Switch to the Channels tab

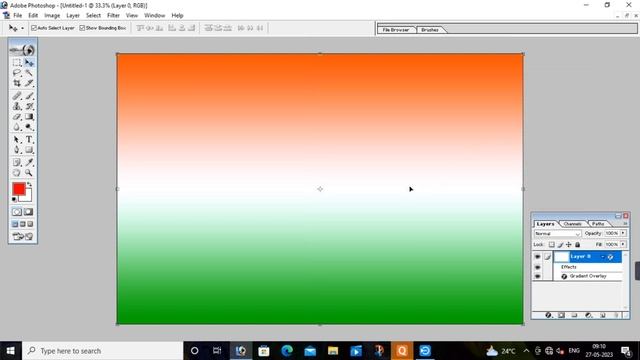pos(572,224)
